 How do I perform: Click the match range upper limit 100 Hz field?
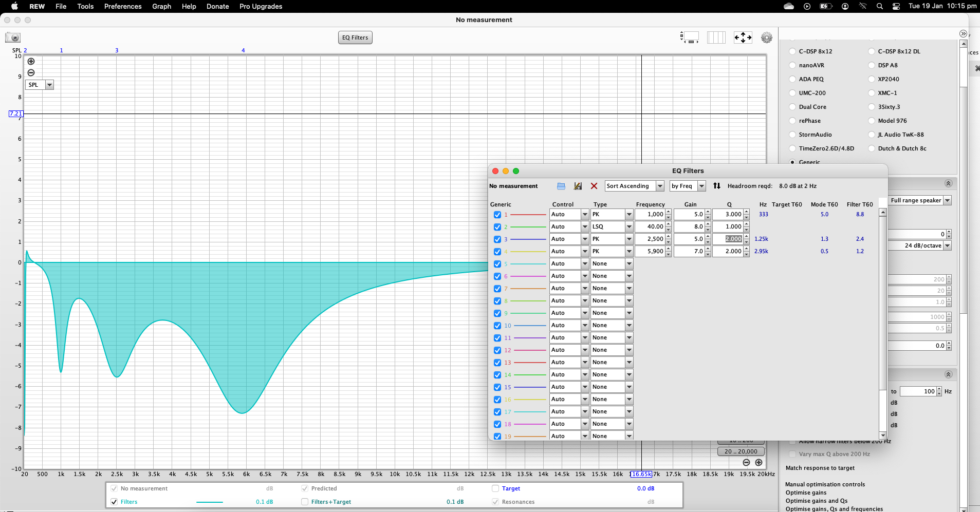[x=918, y=391]
